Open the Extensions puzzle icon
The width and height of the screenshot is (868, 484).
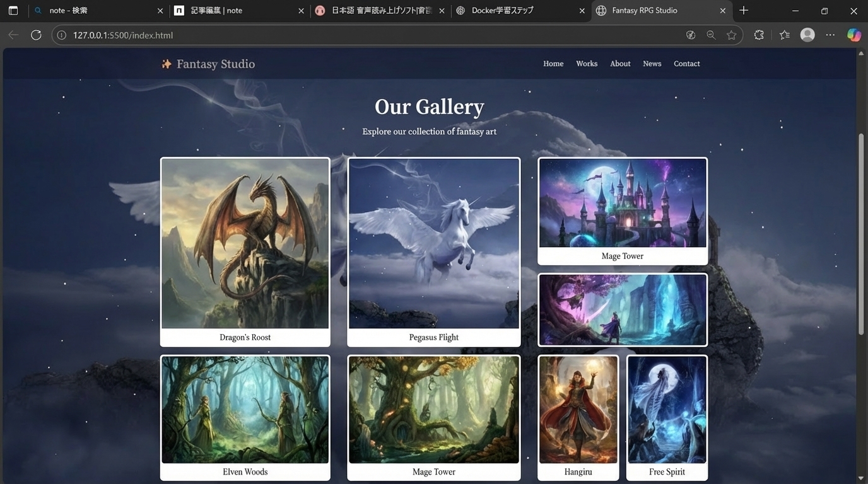(x=759, y=35)
